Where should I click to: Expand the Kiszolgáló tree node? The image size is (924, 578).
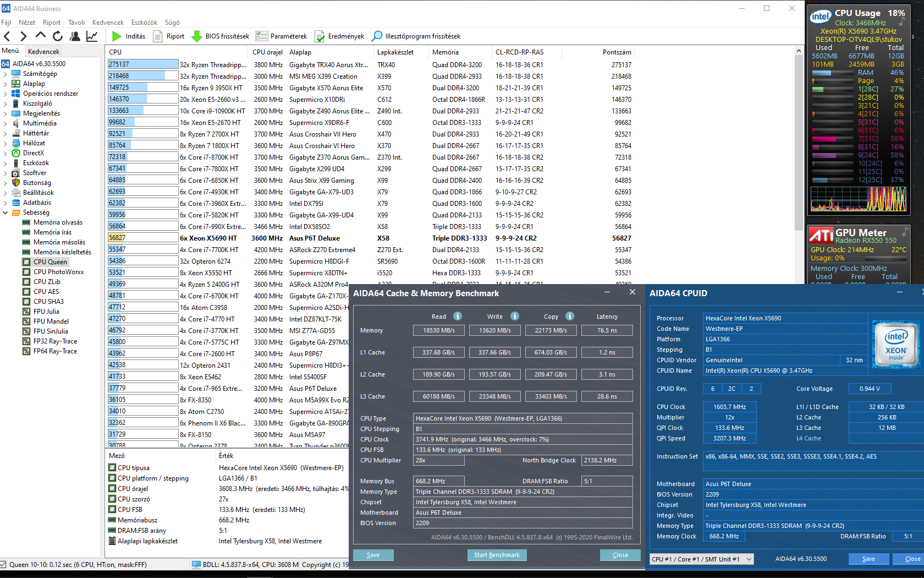5,103
